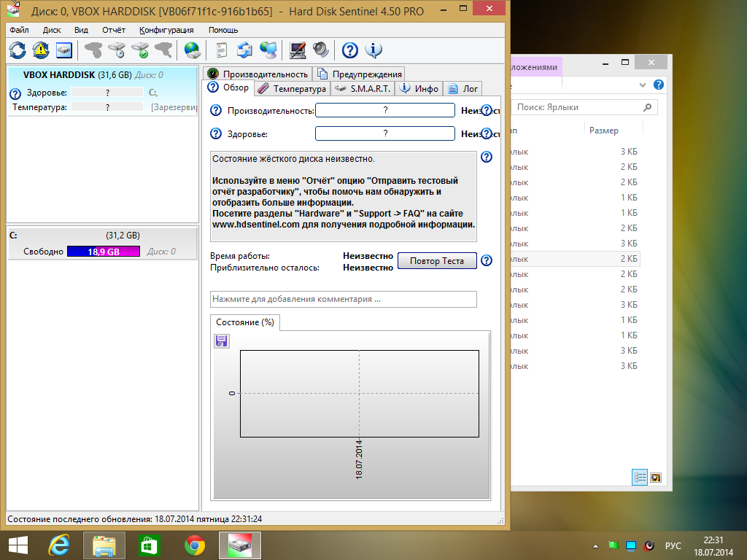The image size is (747, 560).
Task: Save chart using floppy disk icon
Action: [221, 341]
